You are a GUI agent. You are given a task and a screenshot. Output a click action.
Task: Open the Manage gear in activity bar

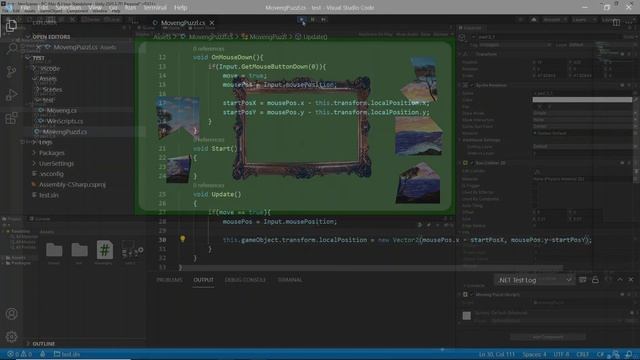click(11, 337)
